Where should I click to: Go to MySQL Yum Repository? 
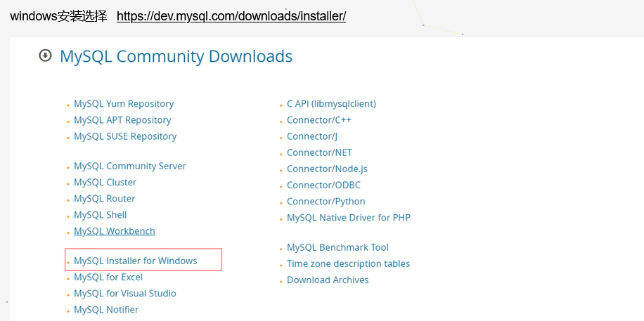point(124,104)
